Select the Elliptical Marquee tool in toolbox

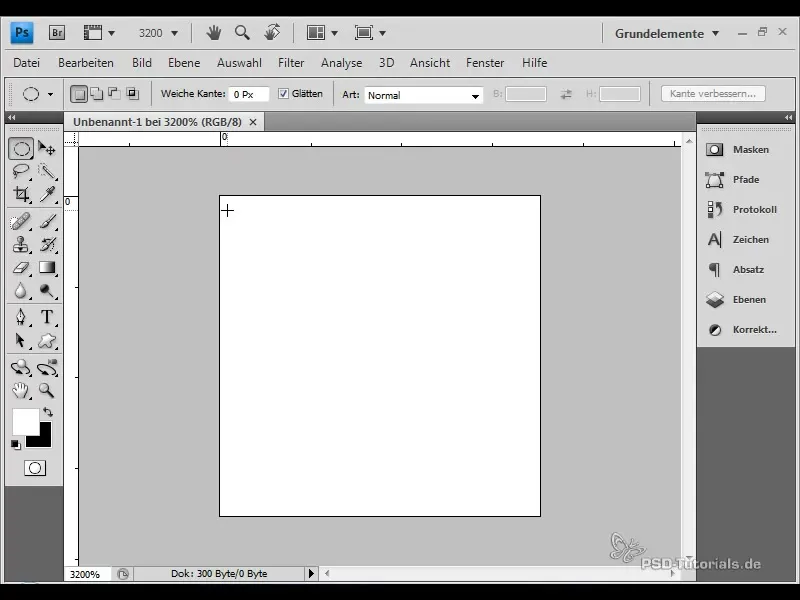[x=21, y=148]
